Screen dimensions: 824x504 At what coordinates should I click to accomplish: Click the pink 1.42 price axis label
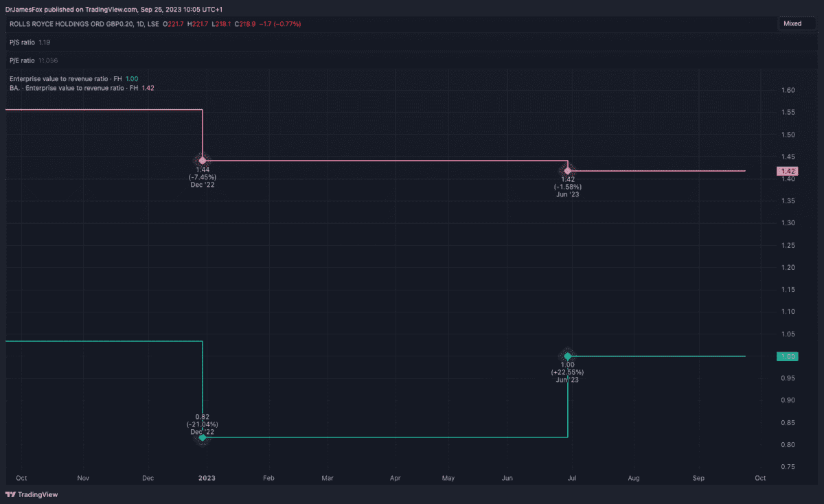pos(788,171)
